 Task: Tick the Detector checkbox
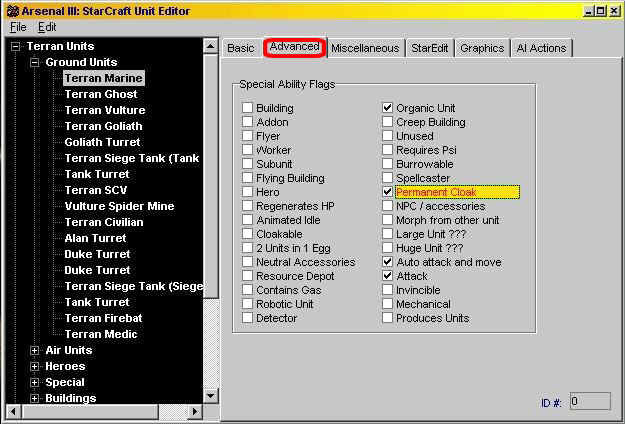(x=248, y=318)
